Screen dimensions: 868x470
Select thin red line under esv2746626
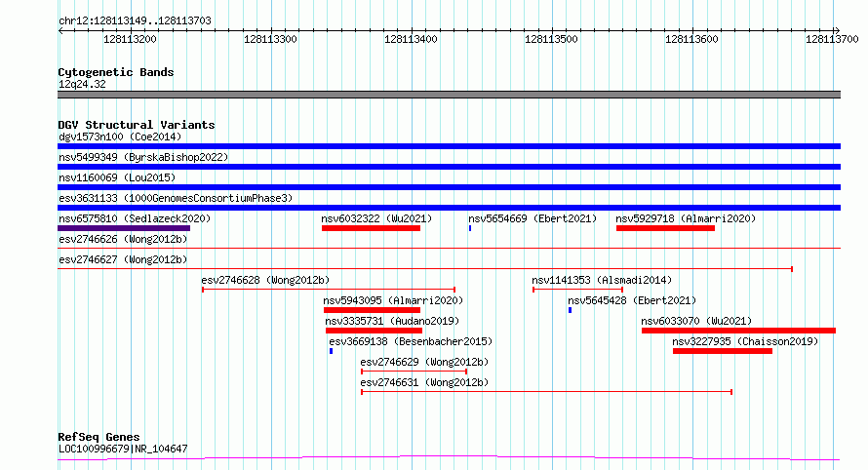[449, 248]
